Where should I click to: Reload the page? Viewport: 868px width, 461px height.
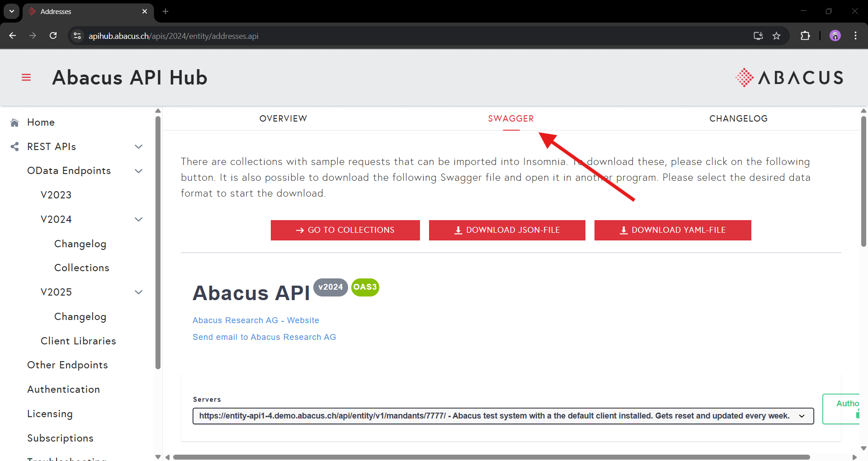(x=53, y=36)
